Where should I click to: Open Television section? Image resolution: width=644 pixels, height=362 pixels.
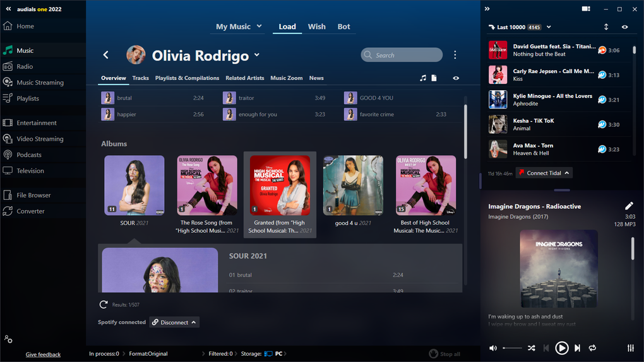30,171
